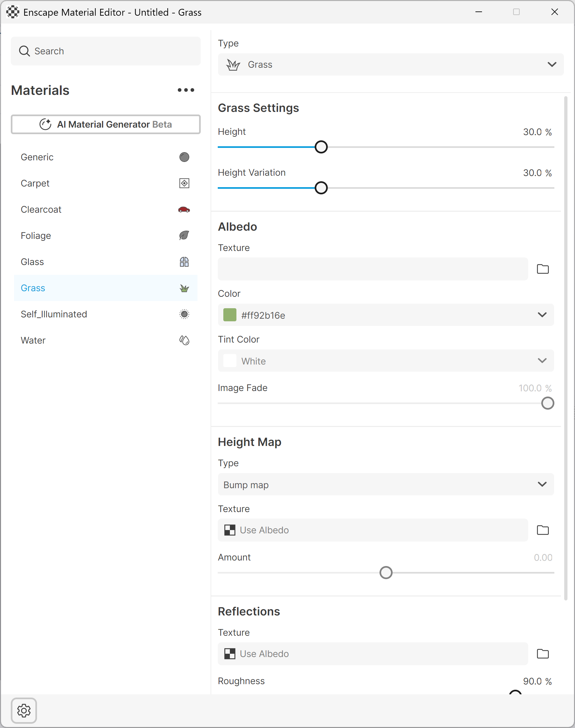Select the Foliage material
The height and width of the screenshot is (728, 575).
tap(106, 236)
